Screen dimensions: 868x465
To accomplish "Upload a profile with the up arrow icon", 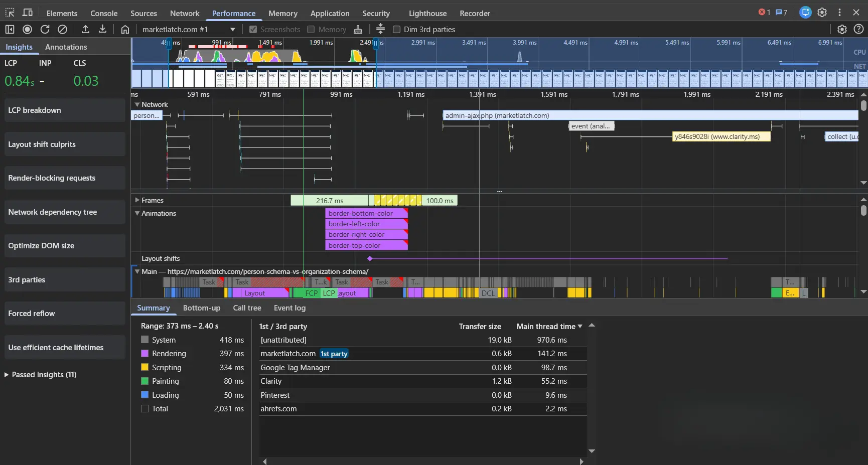I will point(85,29).
